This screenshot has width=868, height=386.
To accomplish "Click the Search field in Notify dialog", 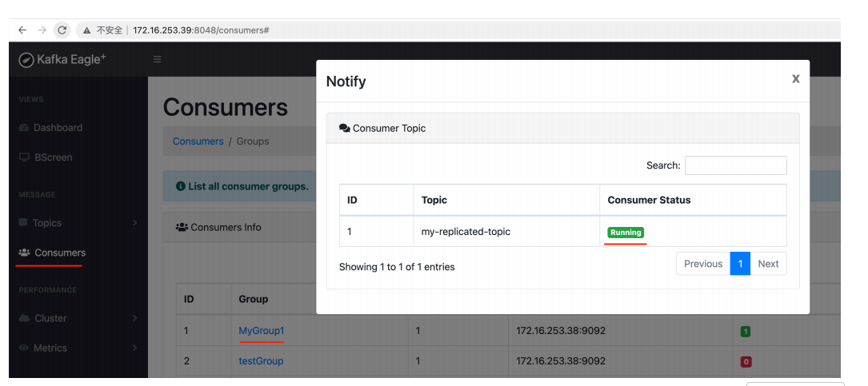I will (x=735, y=165).
